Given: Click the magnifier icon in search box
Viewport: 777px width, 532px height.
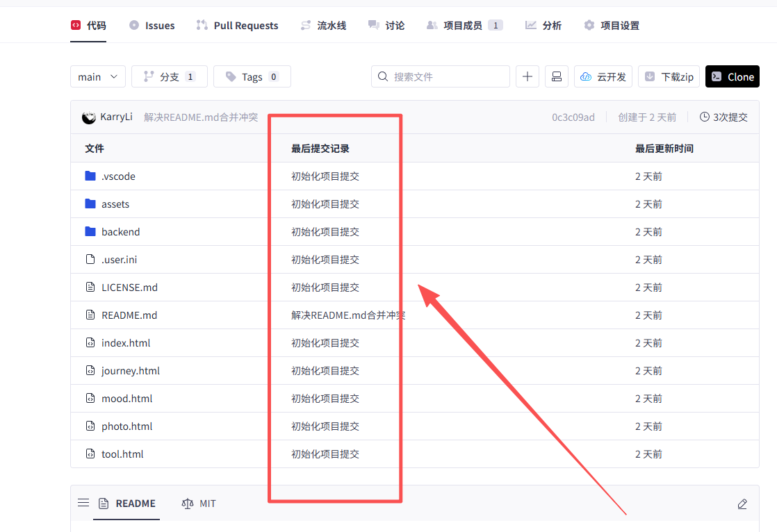Looking at the screenshot, I should tap(382, 76).
